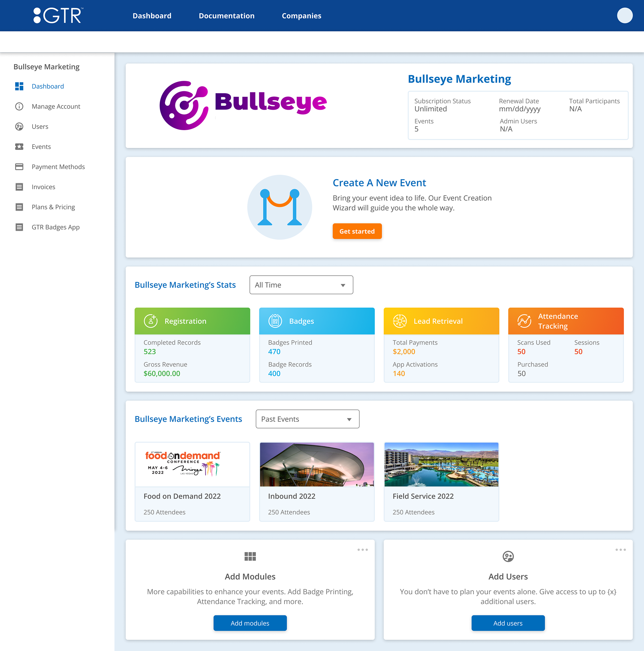Click the Bullseye Marketing's Stats heading
This screenshot has width=644, height=651.
(185, 285)
